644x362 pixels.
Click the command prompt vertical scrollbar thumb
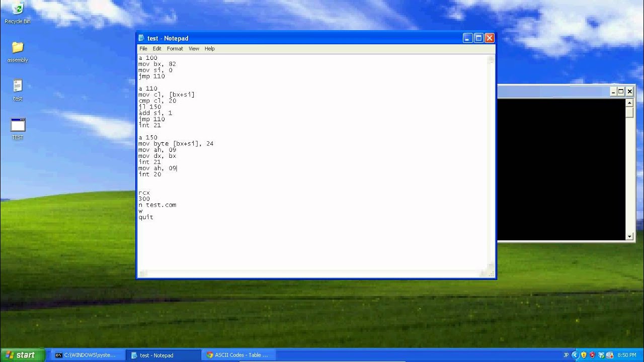(629, 112)
